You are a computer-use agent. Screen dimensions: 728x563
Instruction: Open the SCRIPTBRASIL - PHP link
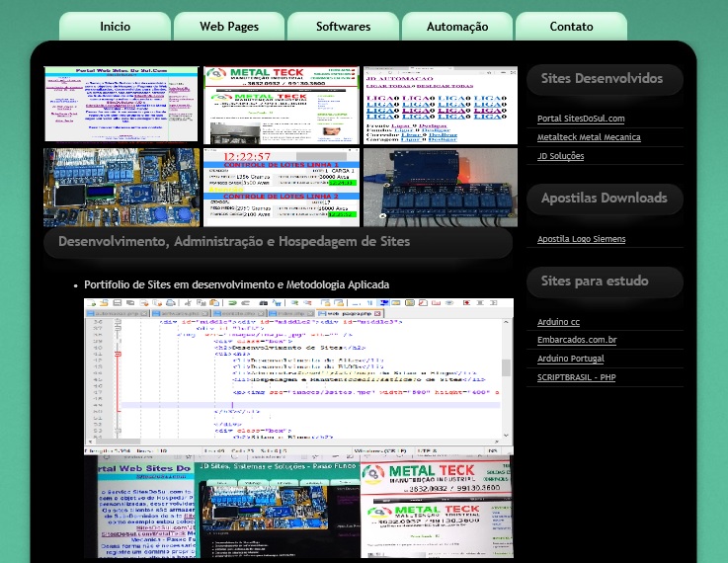[576, 377]
